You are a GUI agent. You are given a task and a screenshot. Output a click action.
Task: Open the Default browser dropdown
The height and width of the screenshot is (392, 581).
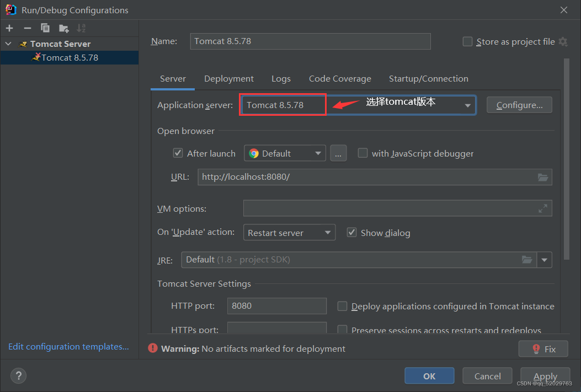coord(285,153)
